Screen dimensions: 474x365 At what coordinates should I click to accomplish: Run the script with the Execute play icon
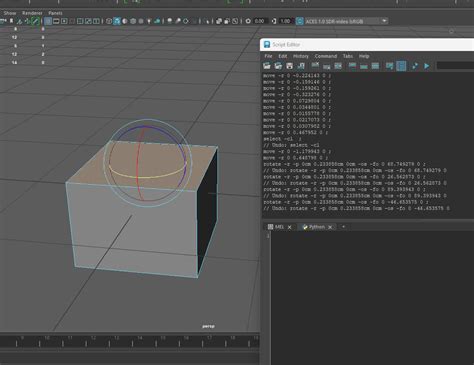(x=427, y=66)
